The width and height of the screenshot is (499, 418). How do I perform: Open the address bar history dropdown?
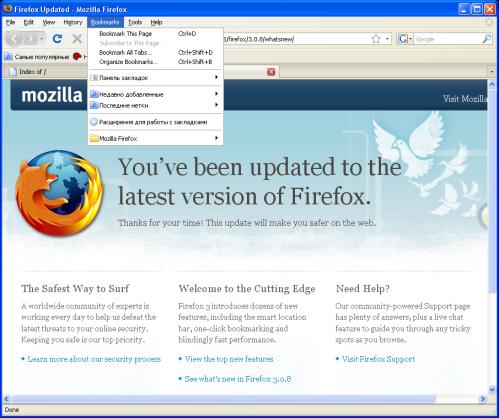(x=387, y=39)
